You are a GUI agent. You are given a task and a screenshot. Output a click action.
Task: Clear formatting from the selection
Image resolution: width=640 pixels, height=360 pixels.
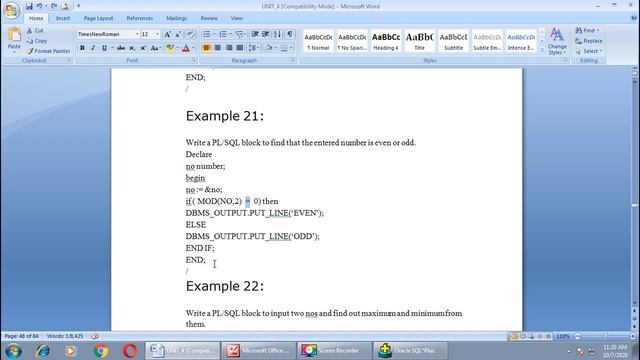191,34
